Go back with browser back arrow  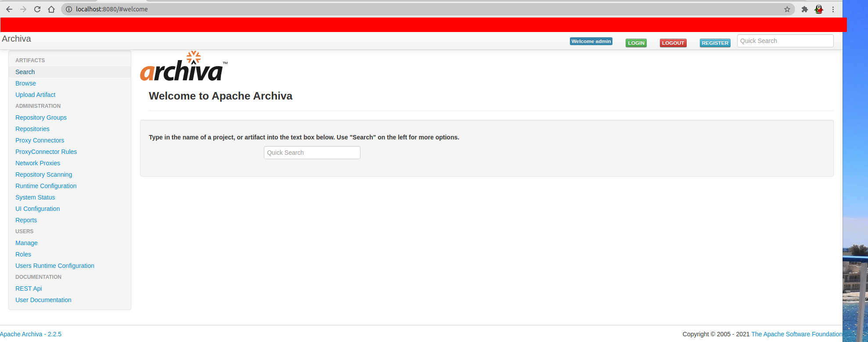coord(9,9)
